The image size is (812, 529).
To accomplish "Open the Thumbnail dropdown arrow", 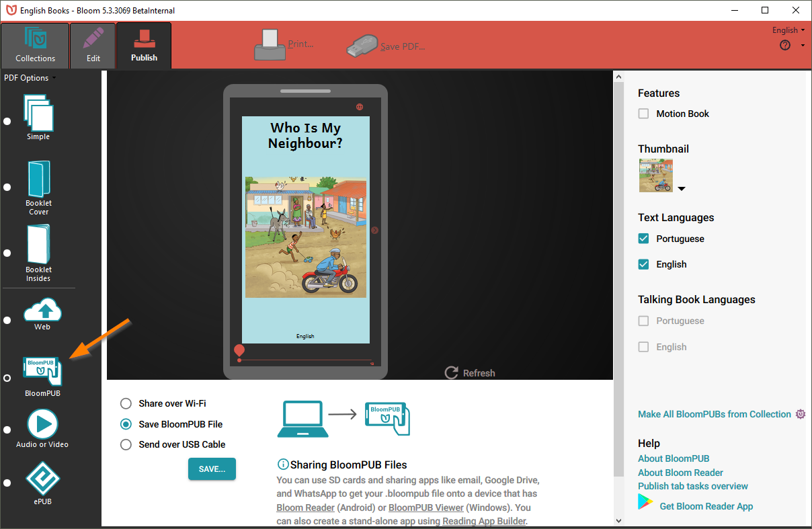I will pos(682,189).
